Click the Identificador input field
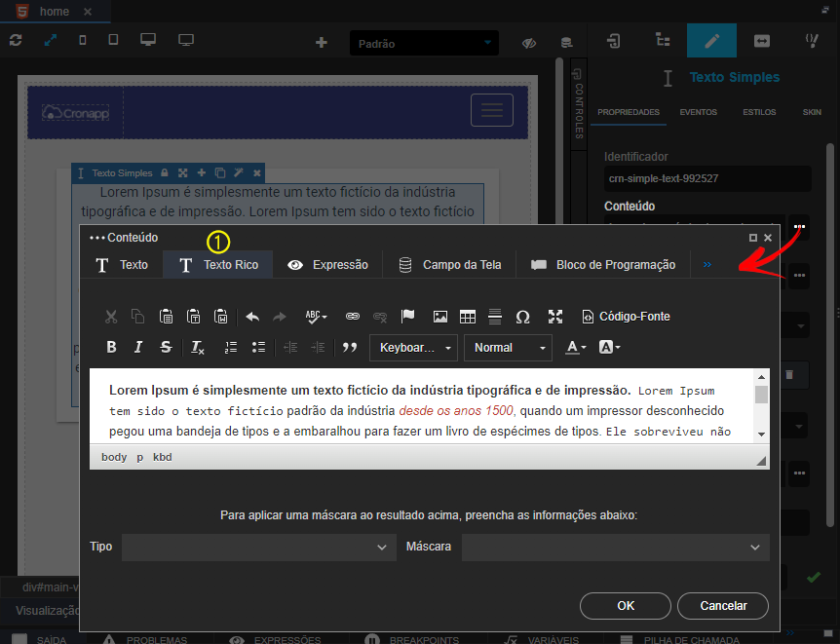 coord(707,178)
